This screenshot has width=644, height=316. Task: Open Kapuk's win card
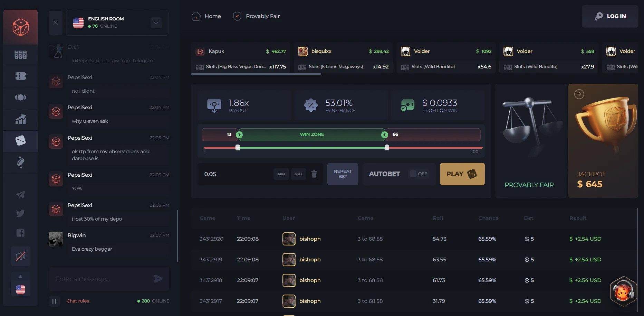tap(241, 58)
